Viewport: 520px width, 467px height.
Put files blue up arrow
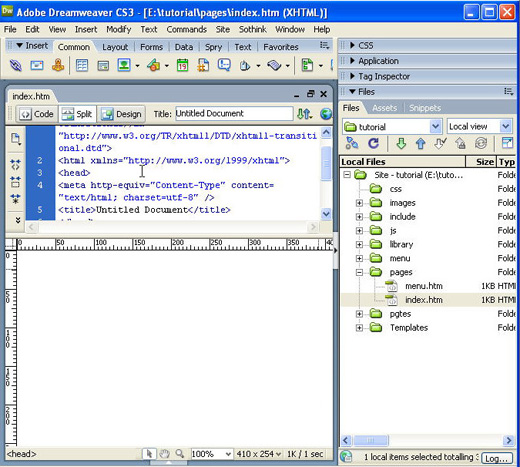[421, 144]
